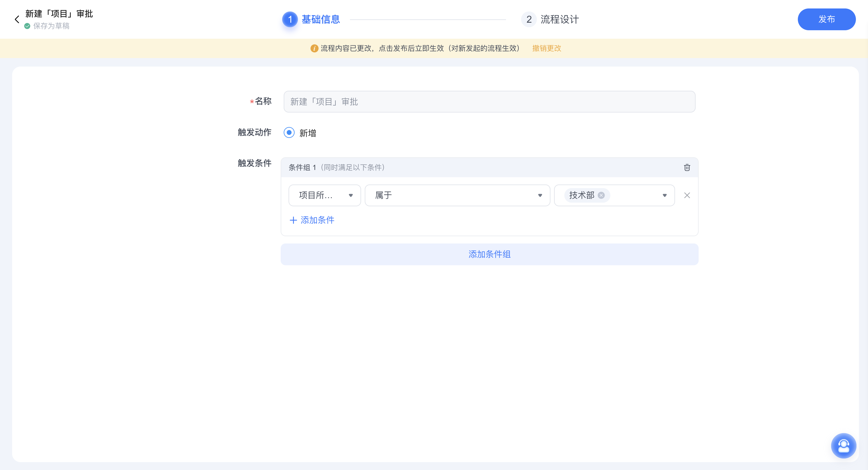
Task: Click 添加条件 to add a condition
Action: [x=317, y=220]
